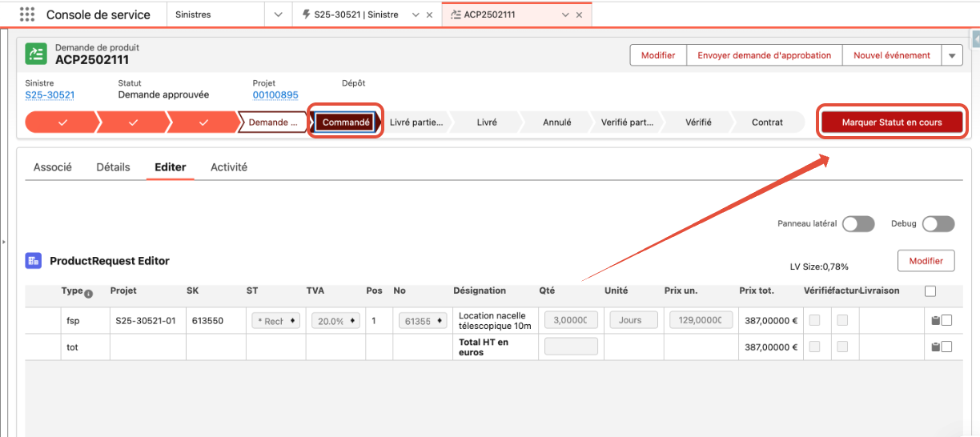This screenshot has height=437, width=980.
Task: Click the first completed checkmark path step
Action: (62, 122)
